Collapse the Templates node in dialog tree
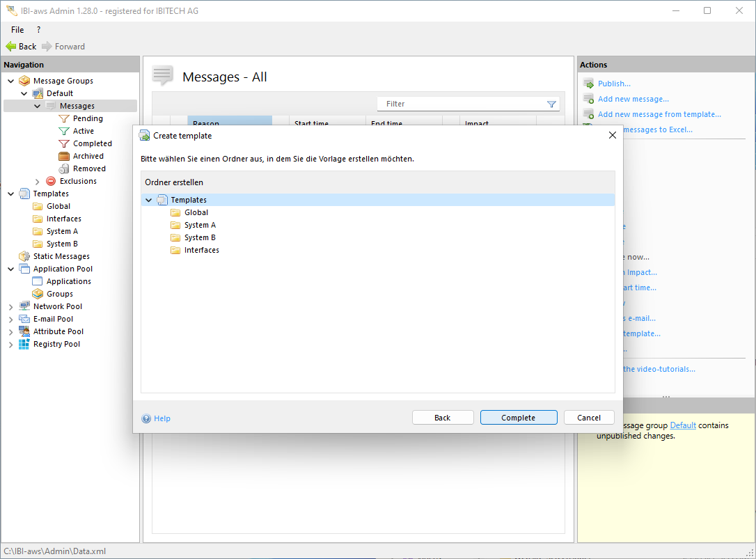 [149, 200]
